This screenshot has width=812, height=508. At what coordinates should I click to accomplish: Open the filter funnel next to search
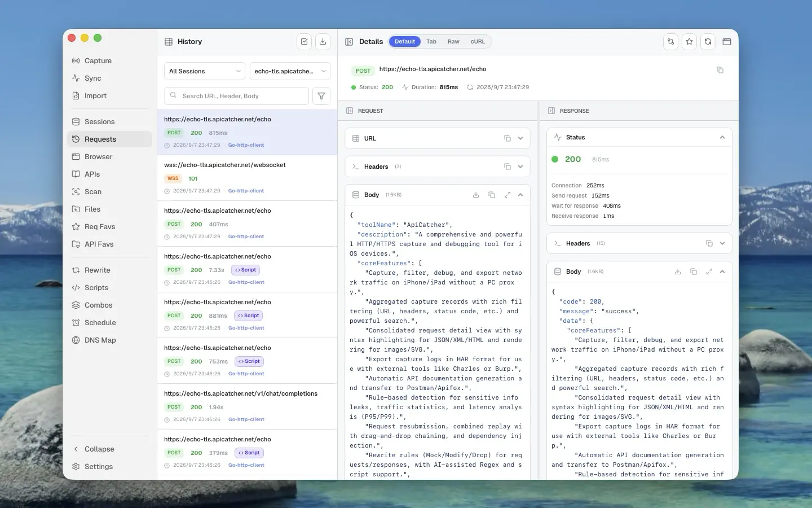pyautogui.click(x=321, y=96)
